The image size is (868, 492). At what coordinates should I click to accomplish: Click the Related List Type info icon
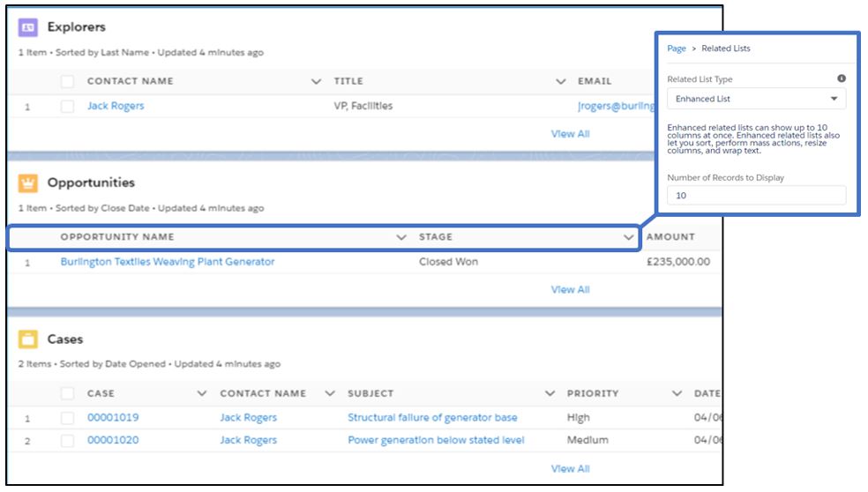841,78
